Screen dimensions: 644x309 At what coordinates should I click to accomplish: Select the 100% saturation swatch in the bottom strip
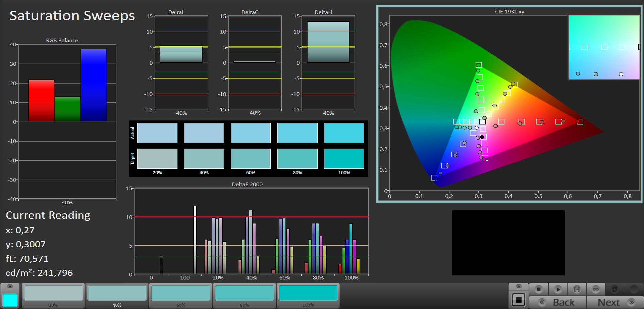pyautogui.click(x=308, y=296)
